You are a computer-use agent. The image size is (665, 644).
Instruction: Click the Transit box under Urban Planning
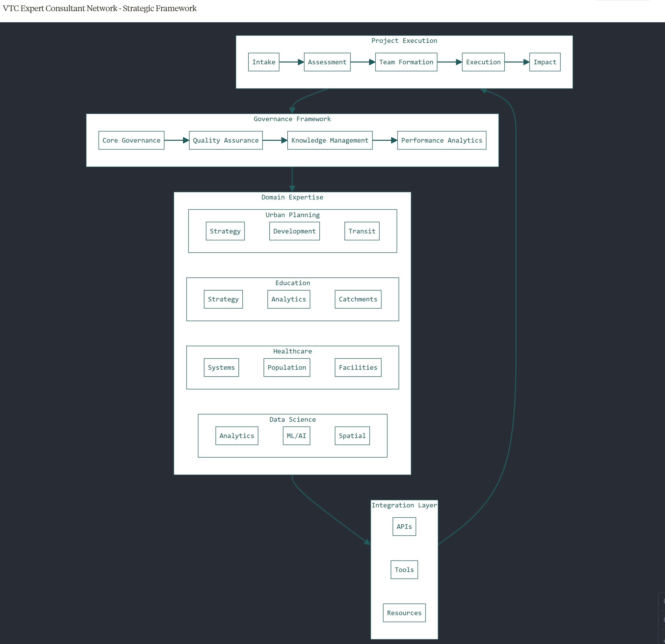362,231
